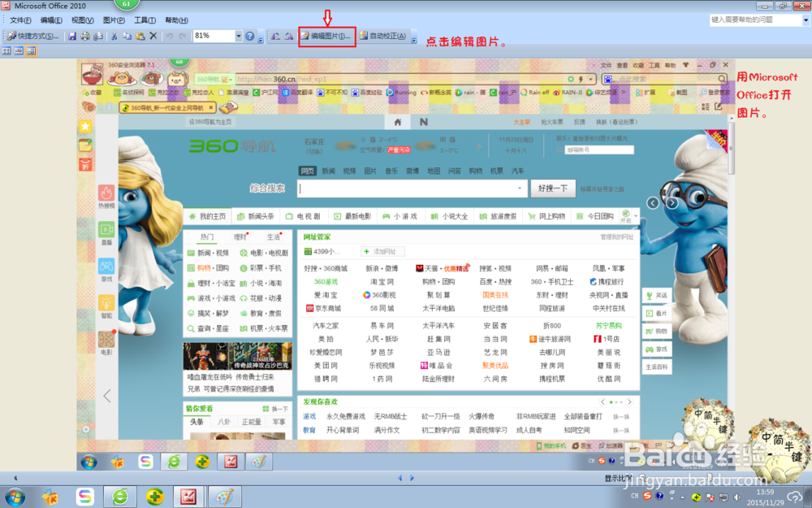This screenshot has width=812, height=508.
Task: Open the Start menu on the outer desktop taskbar
Action: coord(15,497)
